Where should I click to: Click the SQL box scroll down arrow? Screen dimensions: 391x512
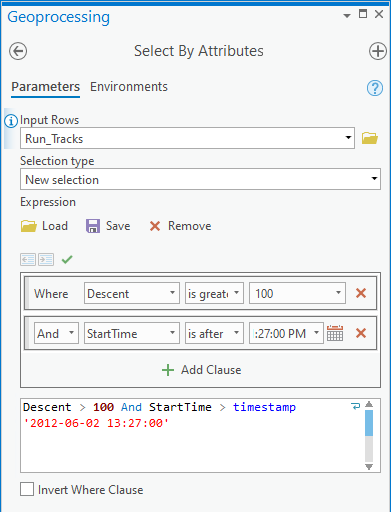tap(369, 467)
